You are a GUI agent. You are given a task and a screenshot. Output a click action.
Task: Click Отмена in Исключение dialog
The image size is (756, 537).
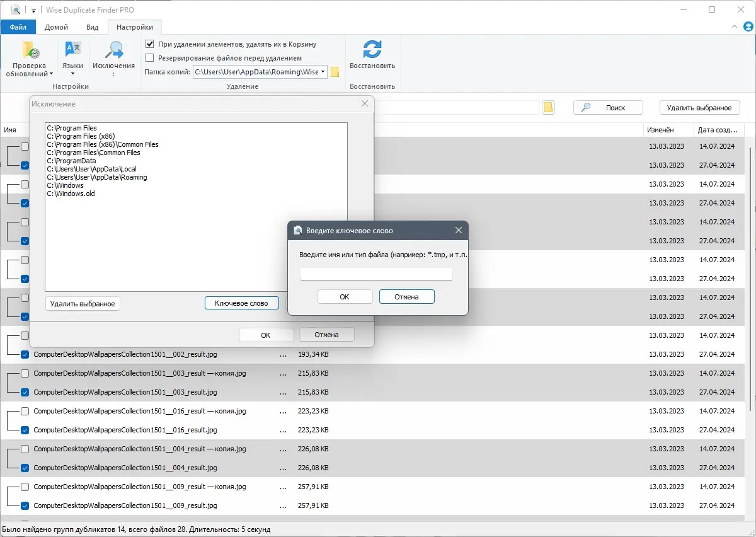(326, 335)
